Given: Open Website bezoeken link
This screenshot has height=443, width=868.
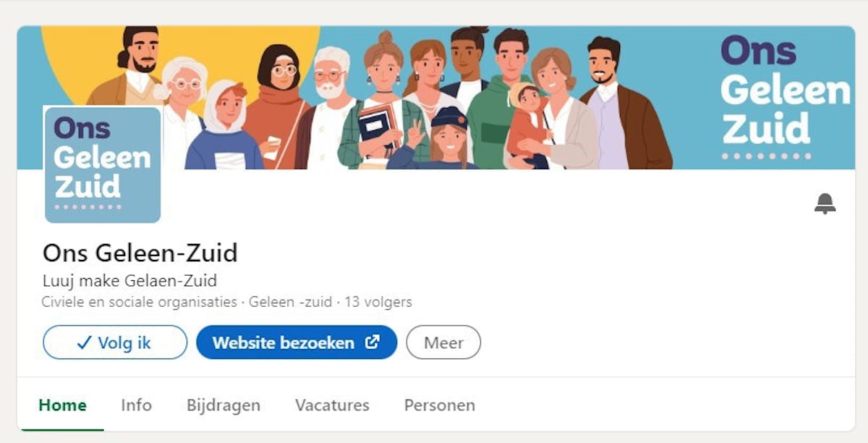Looking at the screenshot, I should 297,342.
